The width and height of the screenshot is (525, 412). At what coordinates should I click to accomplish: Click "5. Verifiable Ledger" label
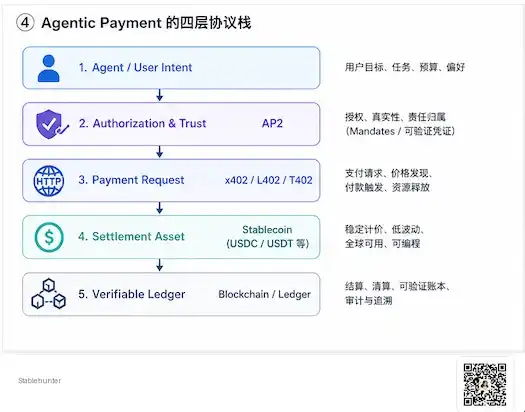(x=132, y=294)
